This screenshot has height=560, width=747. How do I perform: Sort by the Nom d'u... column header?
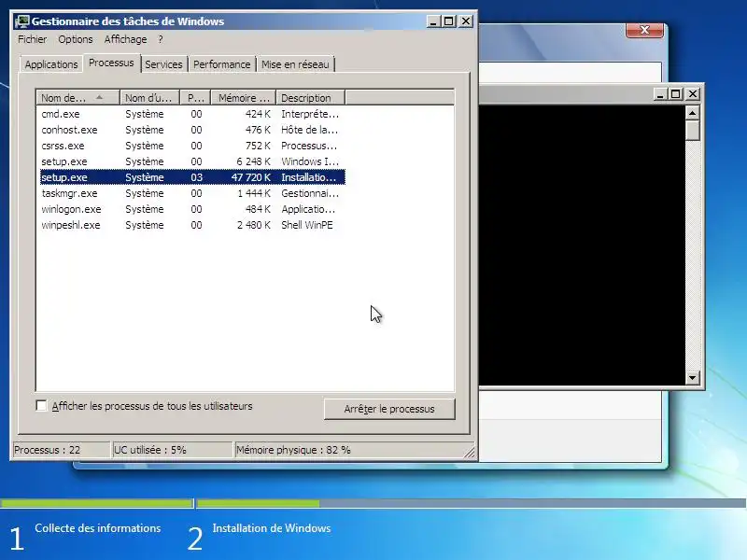click(149, 98)
